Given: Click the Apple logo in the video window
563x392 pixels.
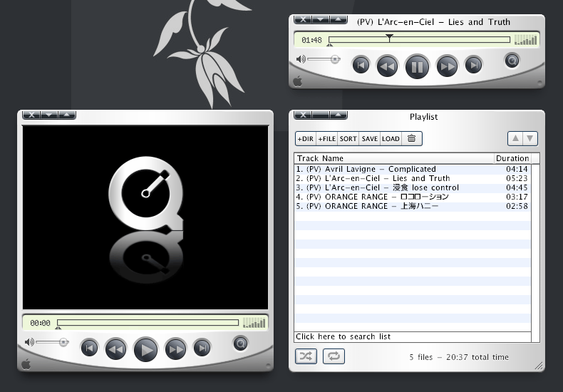Looking at the screenshot, I should [x=26, y=364].
